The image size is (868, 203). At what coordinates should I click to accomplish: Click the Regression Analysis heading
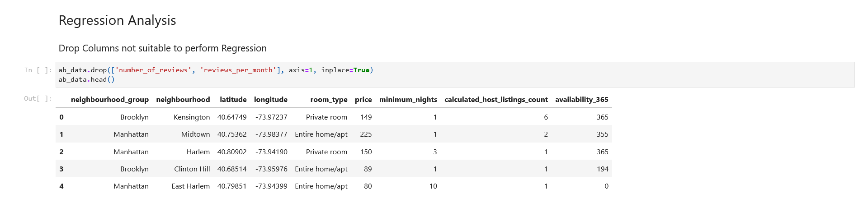117,20
